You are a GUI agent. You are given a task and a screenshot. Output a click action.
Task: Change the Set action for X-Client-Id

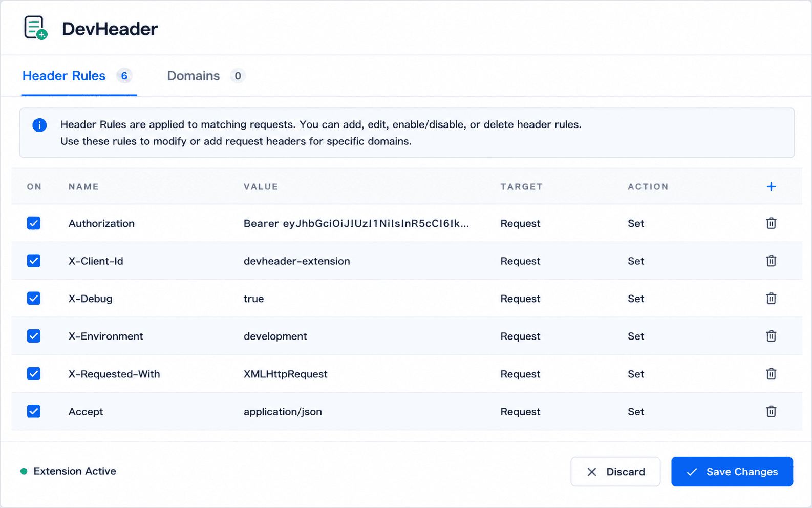pos(636,261)
